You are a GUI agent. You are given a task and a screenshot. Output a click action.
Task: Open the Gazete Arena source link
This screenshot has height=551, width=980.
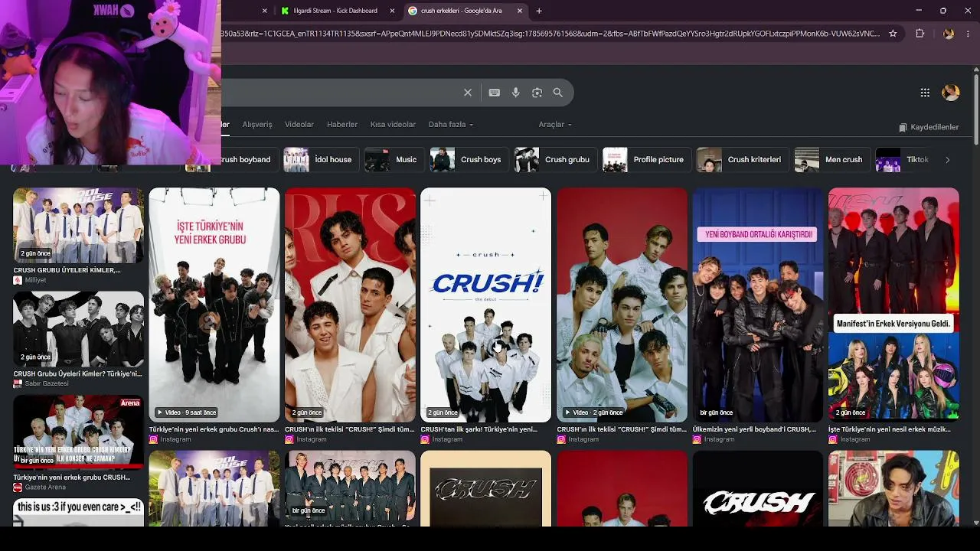coord(40,487)
